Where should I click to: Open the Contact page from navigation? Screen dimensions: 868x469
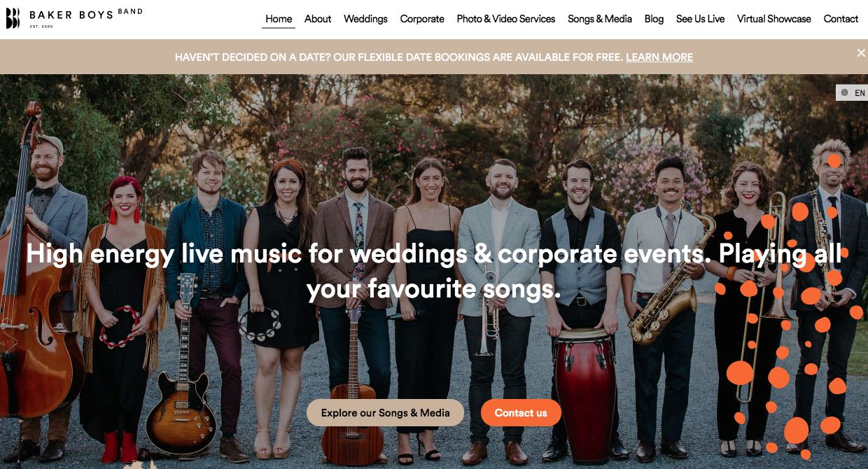[x=841, y=19]
